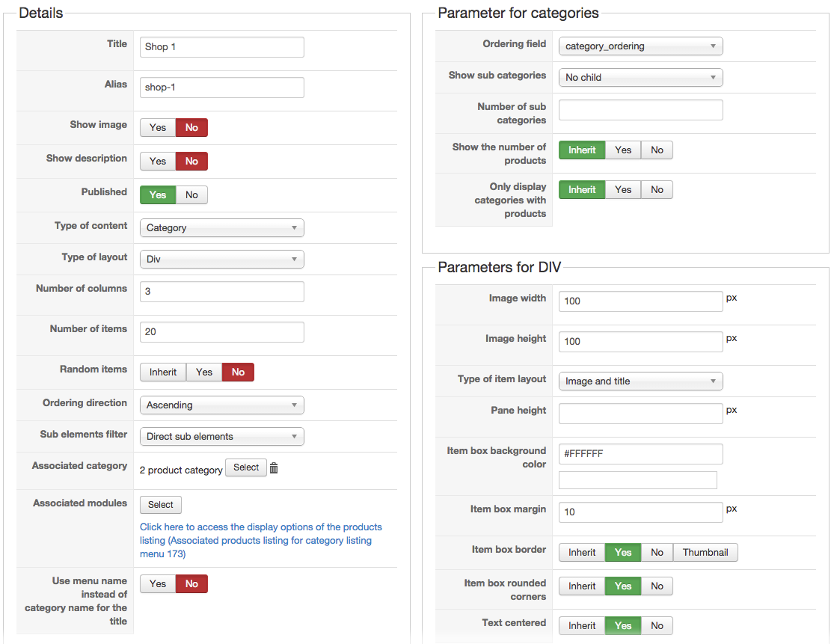
Task: Set Text centered to No
Action: 657,626
